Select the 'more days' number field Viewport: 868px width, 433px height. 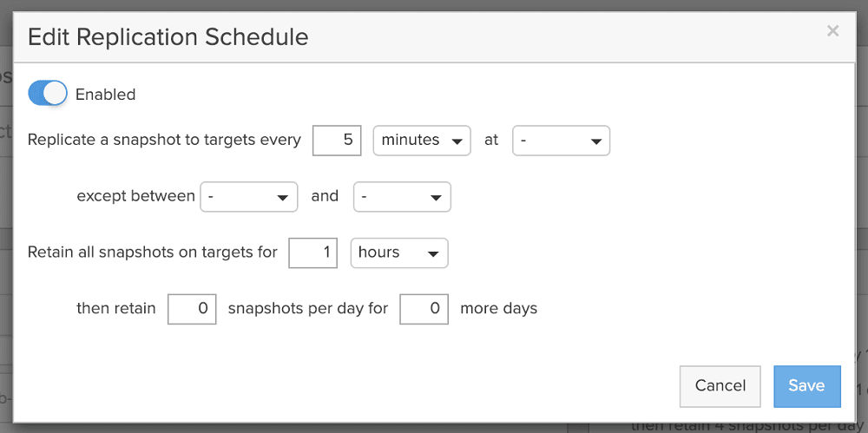(424, 310)
